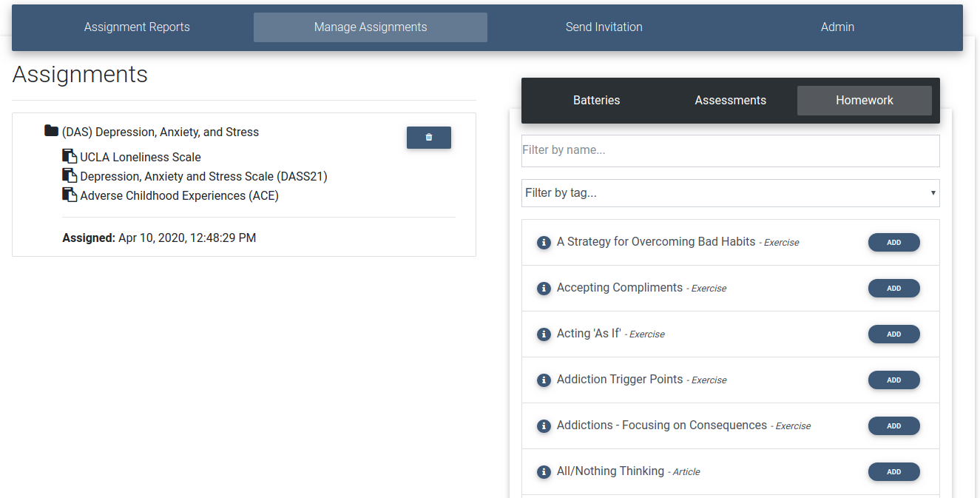
Task: Click the Filter by name input field
Action: tap(730, 150)
